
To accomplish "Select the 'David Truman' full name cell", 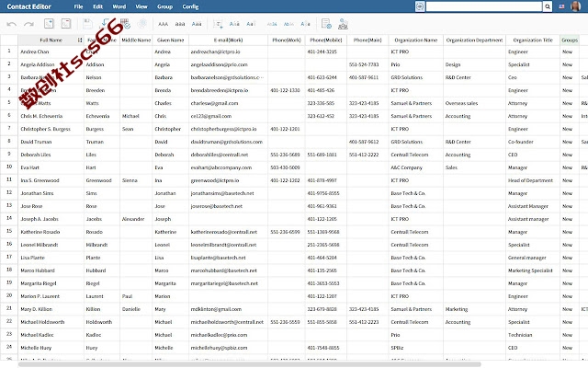I will [51, 142].
